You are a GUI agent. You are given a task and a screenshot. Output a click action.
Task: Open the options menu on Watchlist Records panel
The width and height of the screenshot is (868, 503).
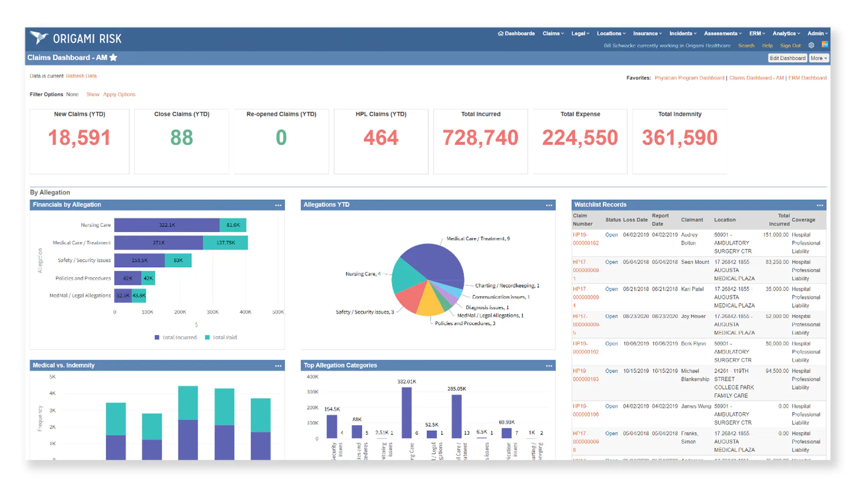[819, 205]
